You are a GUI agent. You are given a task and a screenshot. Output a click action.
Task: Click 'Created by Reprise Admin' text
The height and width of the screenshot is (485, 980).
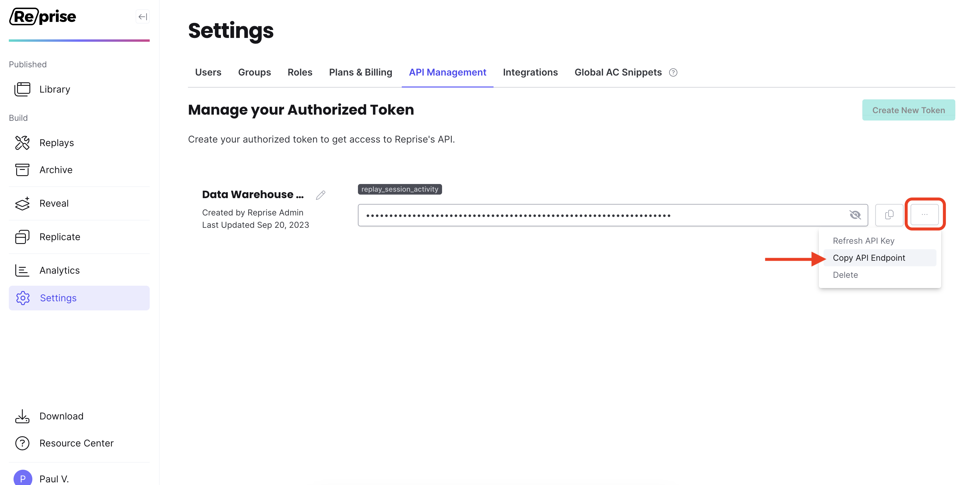coord(253,213)
